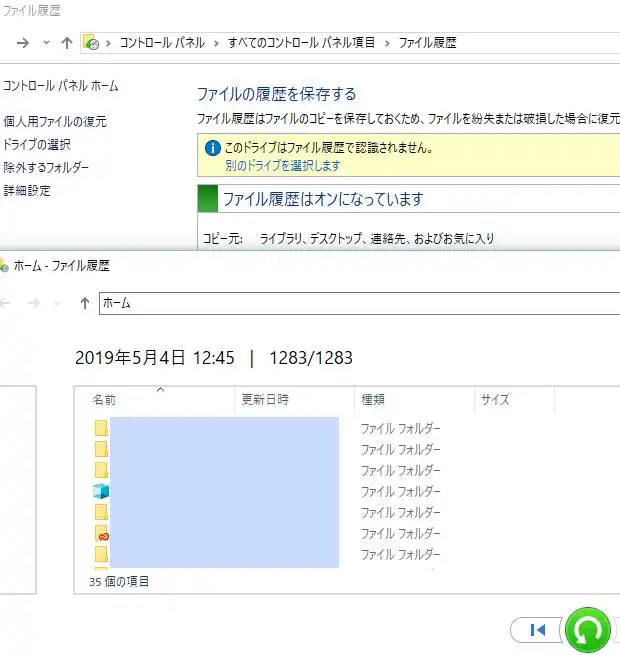Select the folder icon with the red badge
The height and width of the screenshot is (655, 620).
click(x=101, y=533)
